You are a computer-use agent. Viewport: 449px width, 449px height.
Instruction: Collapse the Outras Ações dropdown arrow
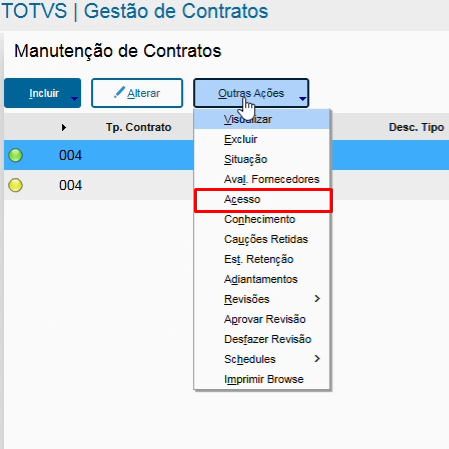pyautogui.click(x=303, y=99)
